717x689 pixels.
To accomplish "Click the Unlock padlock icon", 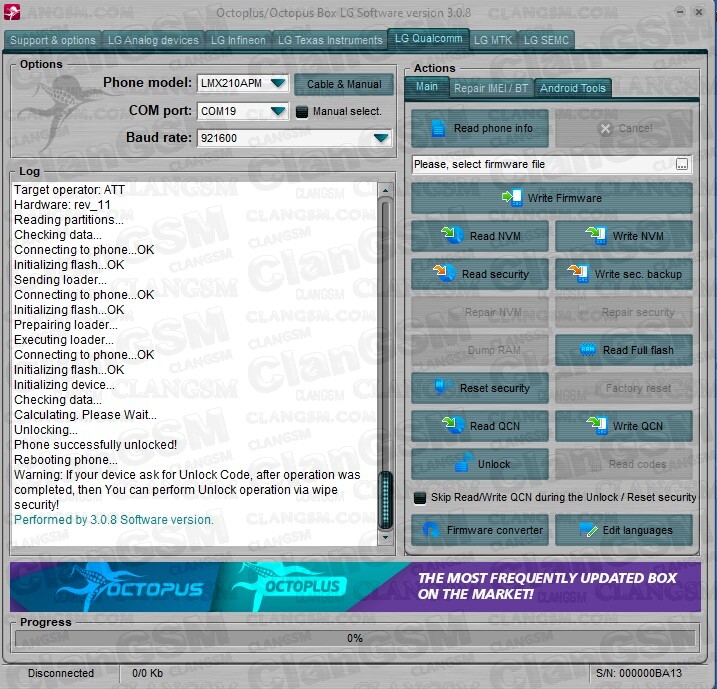I will (x=464, y=462).
